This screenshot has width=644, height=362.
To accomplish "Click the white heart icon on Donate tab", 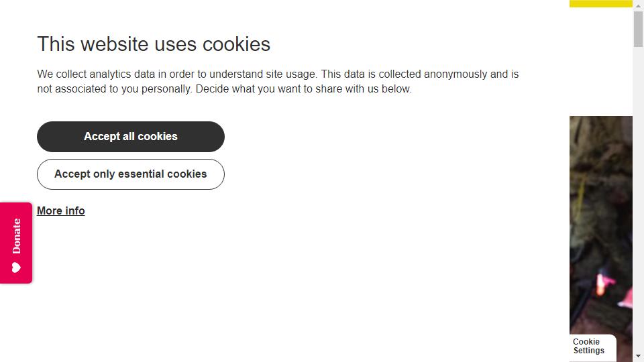I will [16, 268].
